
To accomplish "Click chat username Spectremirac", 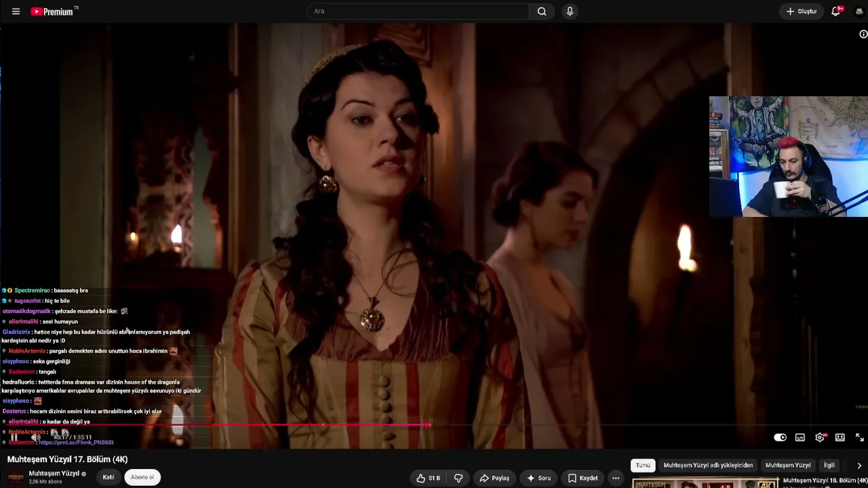I will [x=33, y=291].
